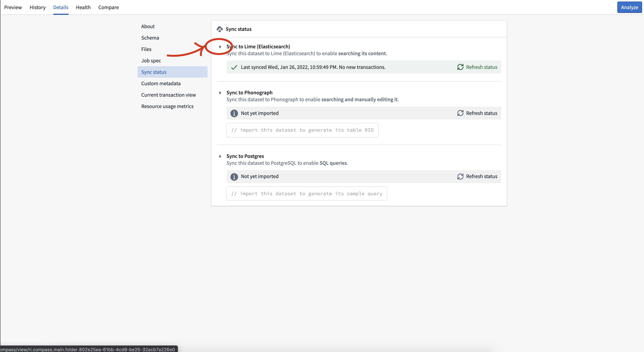Expand the Sync to Phonograph section

220,93
